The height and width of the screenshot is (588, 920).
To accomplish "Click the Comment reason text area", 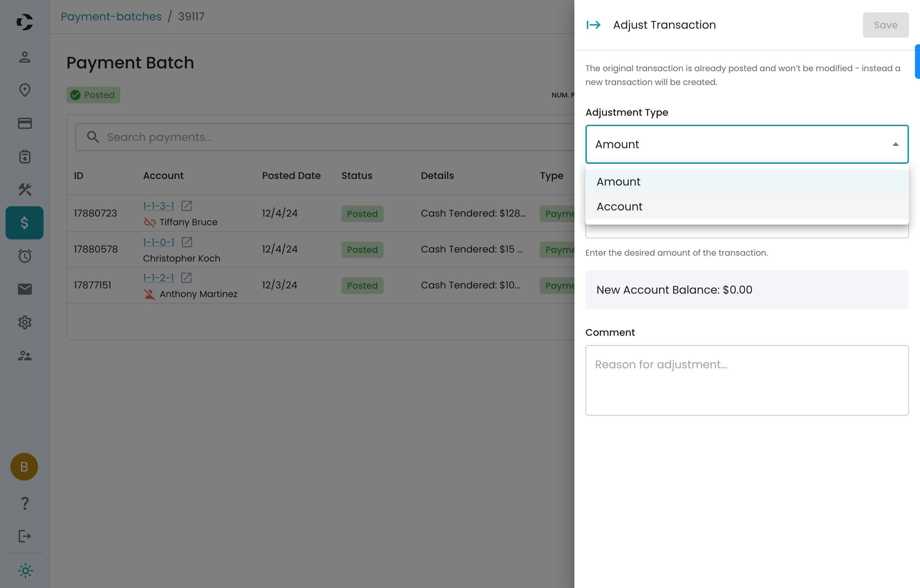I will 747,380.
